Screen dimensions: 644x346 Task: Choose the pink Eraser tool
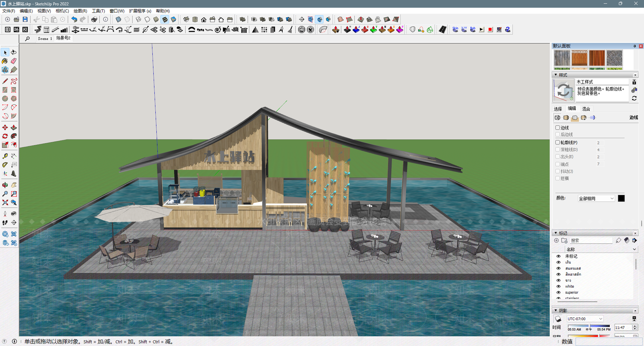point(14,61)
